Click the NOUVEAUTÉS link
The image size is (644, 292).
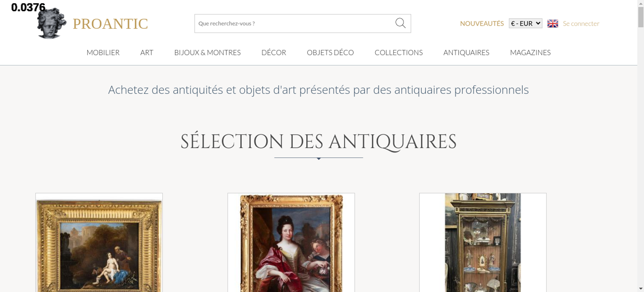482,23
